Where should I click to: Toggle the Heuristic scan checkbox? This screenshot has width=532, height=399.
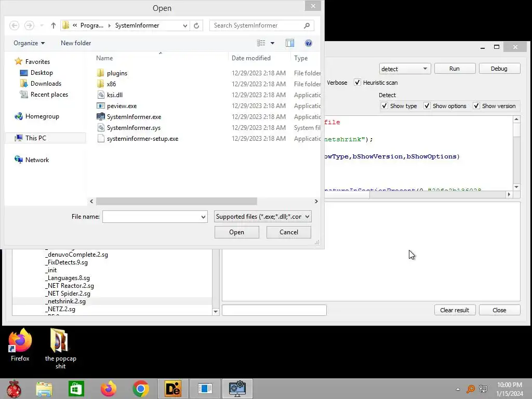357,83
